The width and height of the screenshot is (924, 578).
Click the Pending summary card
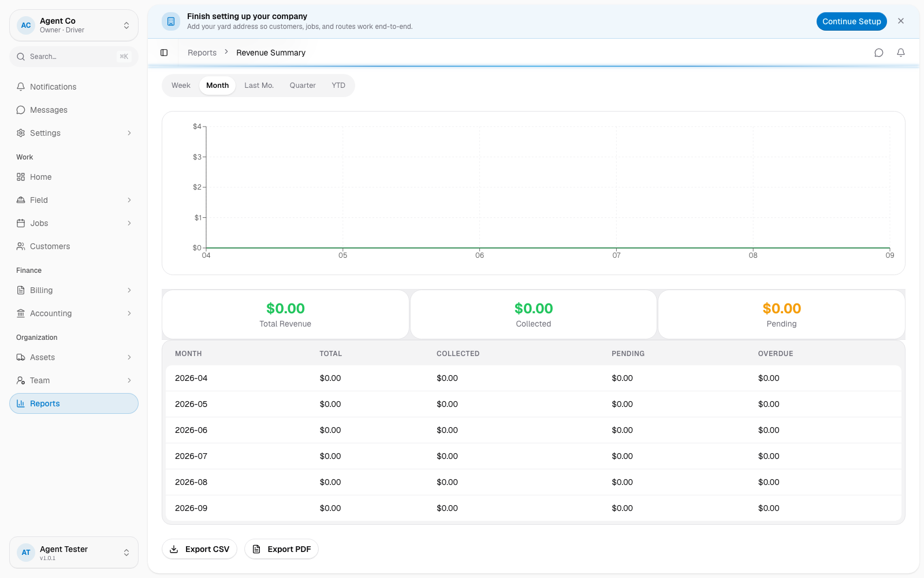tap(781, 314)
